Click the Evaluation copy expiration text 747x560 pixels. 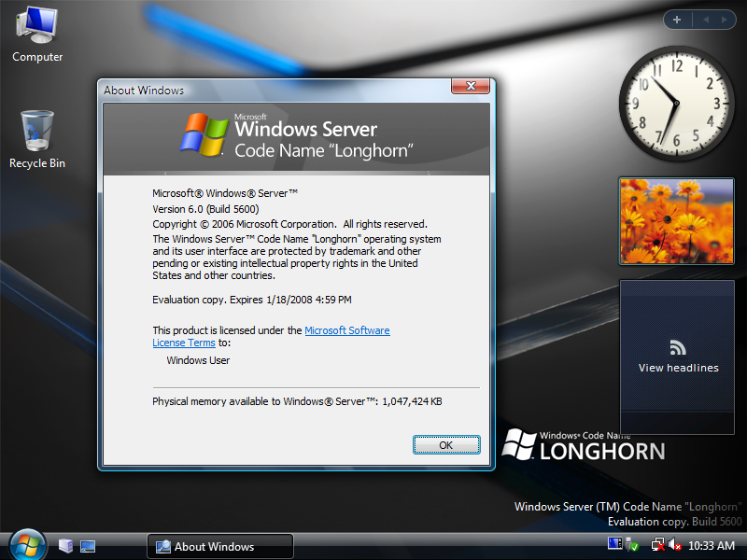[x=252, y=300]
